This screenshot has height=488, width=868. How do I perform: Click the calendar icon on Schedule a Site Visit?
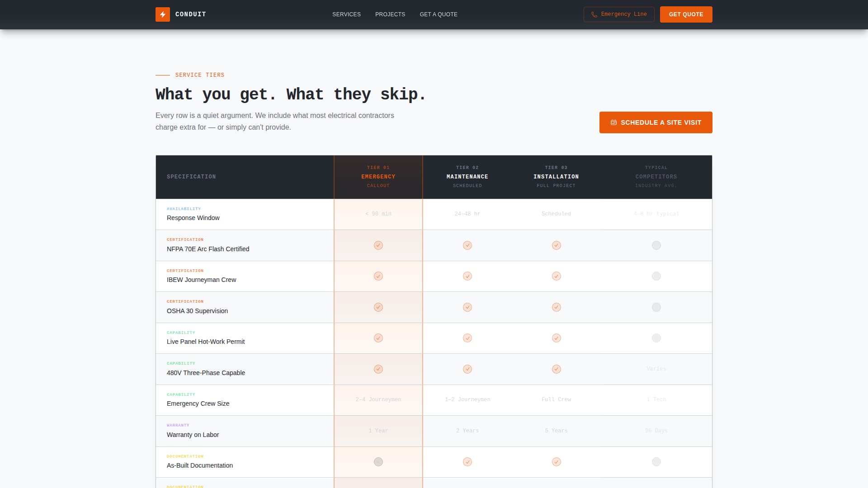(613, 122)
